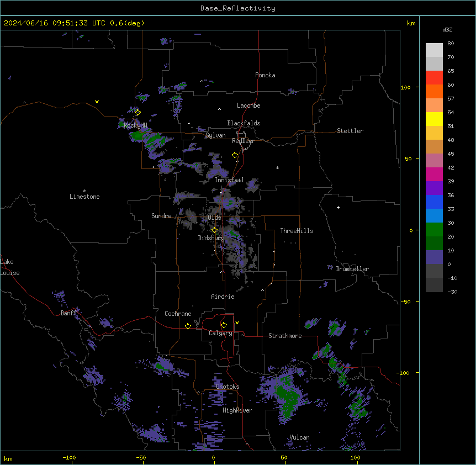Select the dark green 20-10 dBZ legend color
The height and width of the screenshot is (465, 476).
tap(434, 244)
